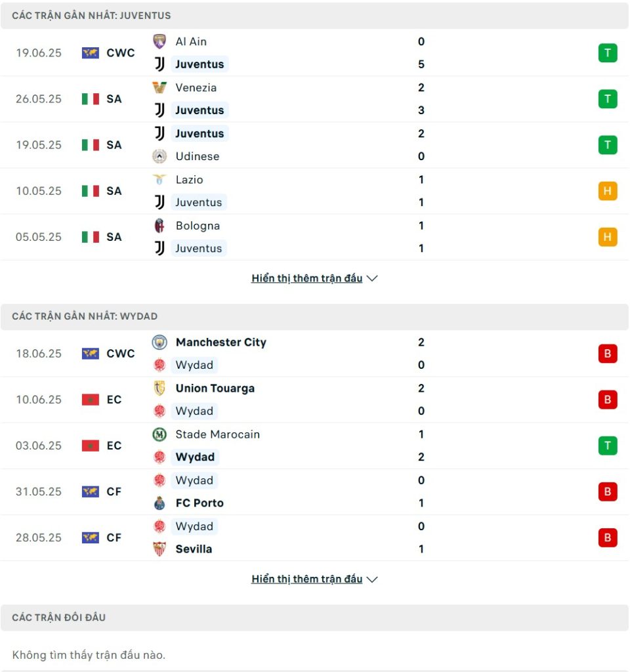Select the Lazio eagle logo
This screenshot has height=672, width=630.
coord(159,180)
